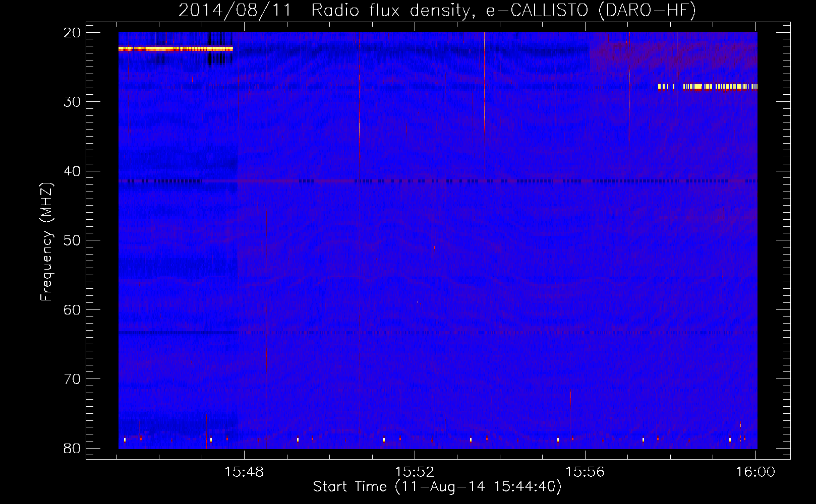Click the 15:48 time tick label
Image resolution: width=816 pixels, height=504 pixels.
[x=244, y=472]
